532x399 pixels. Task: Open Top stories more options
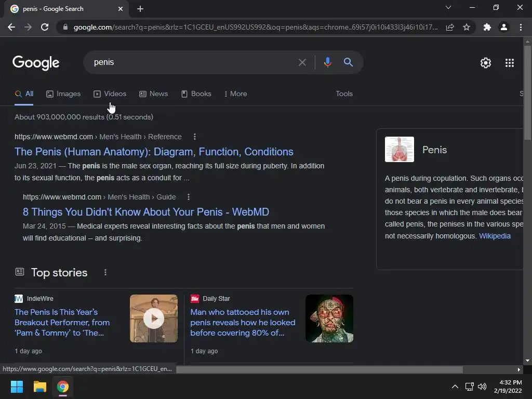(105, 272)
